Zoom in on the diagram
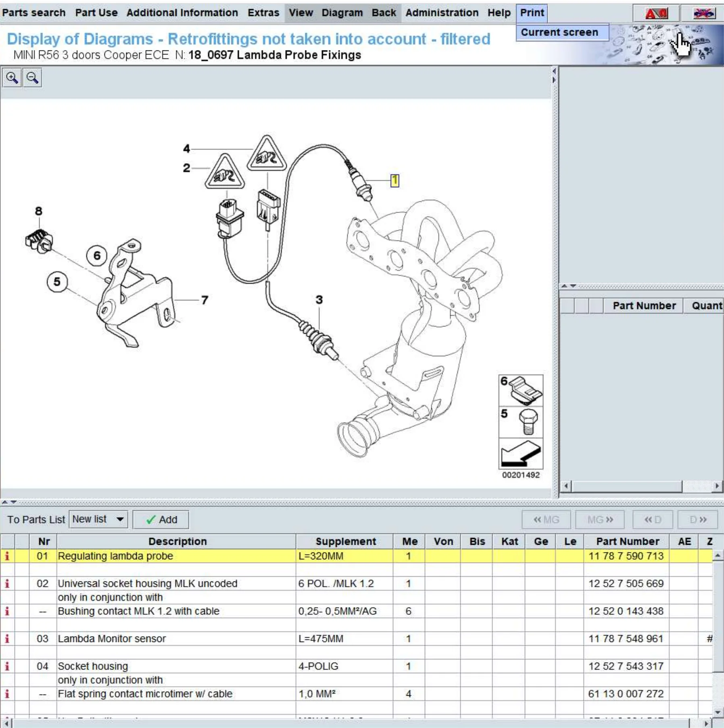Screen dimensions: 724x728 coord(12,77)
